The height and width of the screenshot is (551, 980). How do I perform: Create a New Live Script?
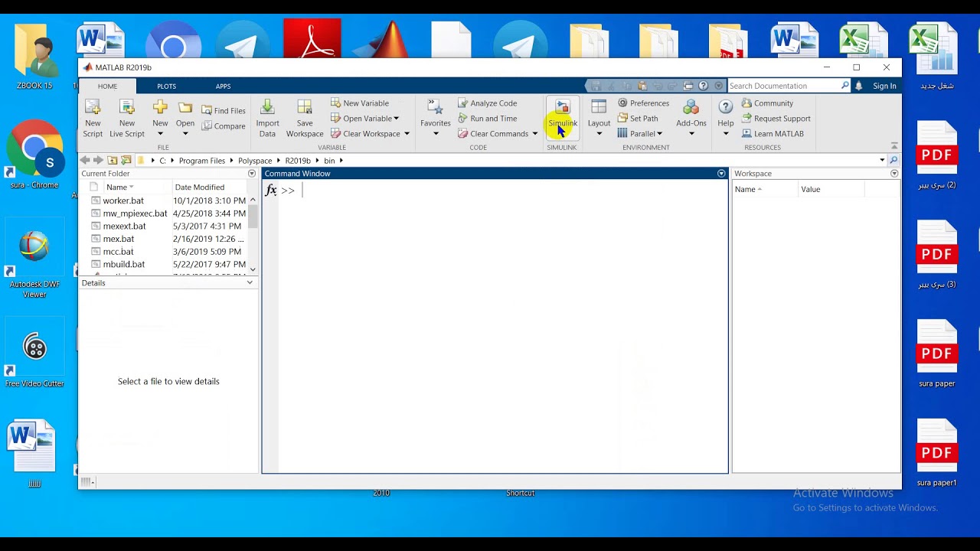click(x=127, y=118)
